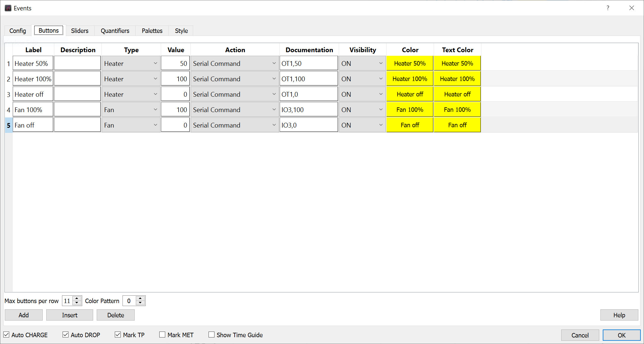644x344 pixels.
Task: Increment Max buttons per row spinner
Action: click(x=77, y=298)
